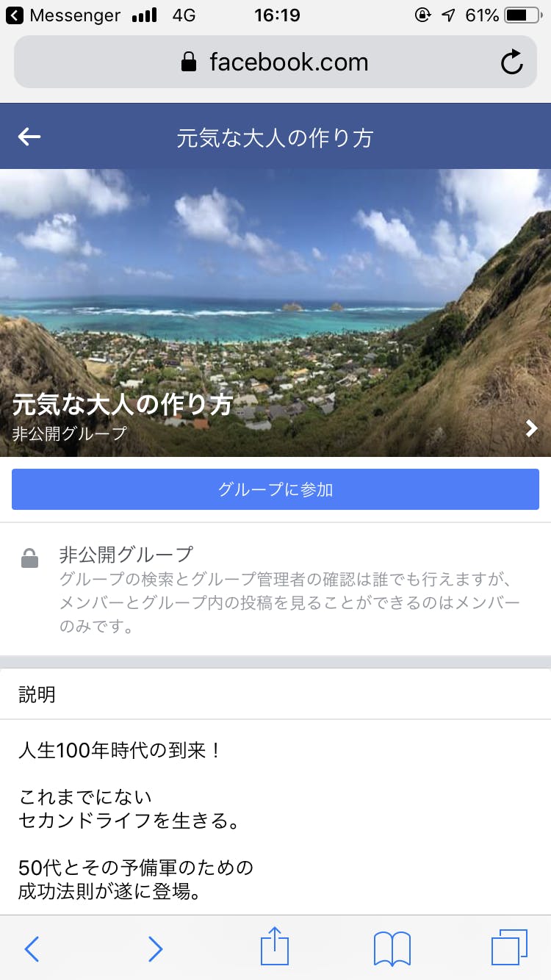Image resolution: width=551 pixels, height=980 pixels.
Task: Open Safari bookmarks book icon
Action: point(392,948)
